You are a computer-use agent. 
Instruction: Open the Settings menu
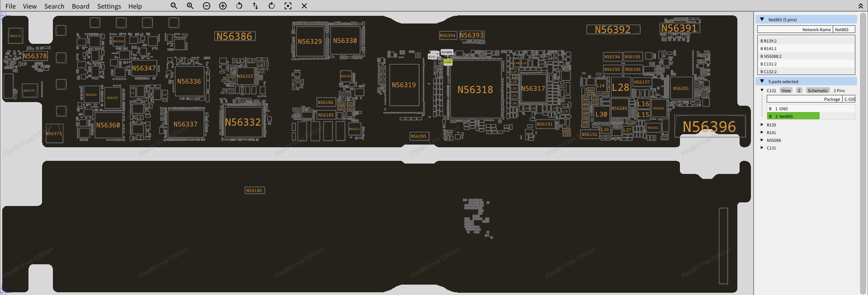(109, 6)
